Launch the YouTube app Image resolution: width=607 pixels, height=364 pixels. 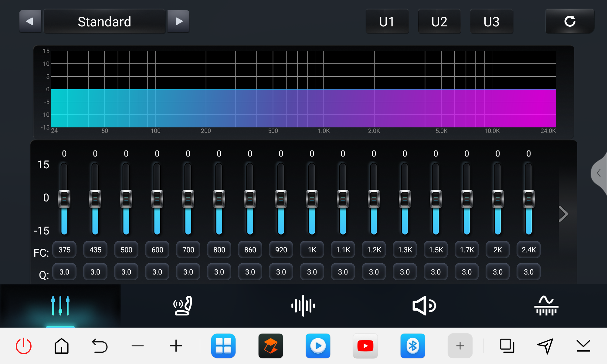pyautogui.click(x=365, y=346)
